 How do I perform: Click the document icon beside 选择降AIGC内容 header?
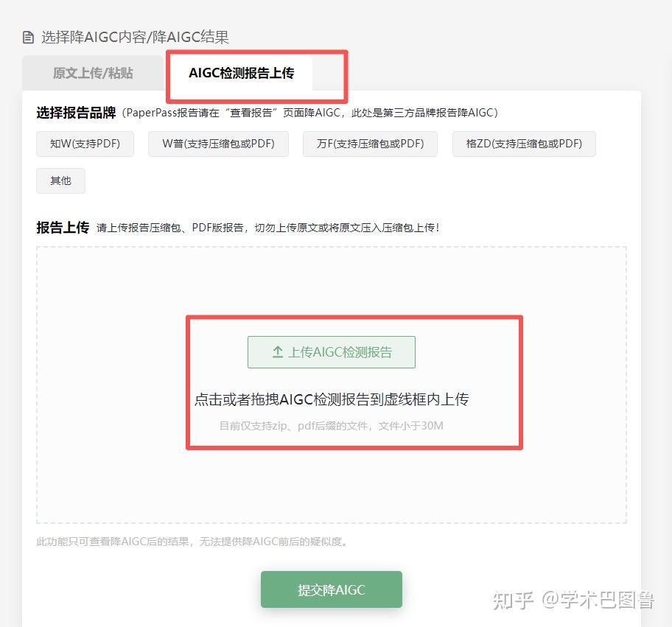[28, 38]
